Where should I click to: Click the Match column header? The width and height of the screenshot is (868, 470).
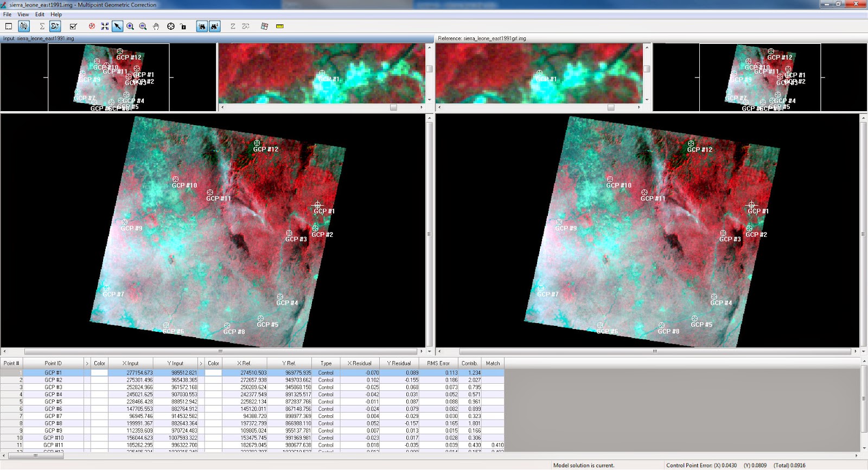(493, 363)
